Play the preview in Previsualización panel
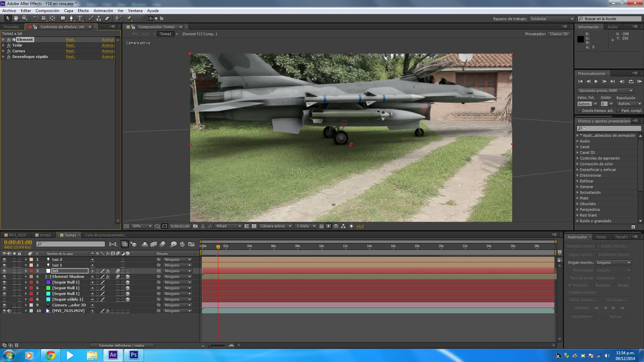The height and width of the screenshot is (362, 644). tap(596, 81)
